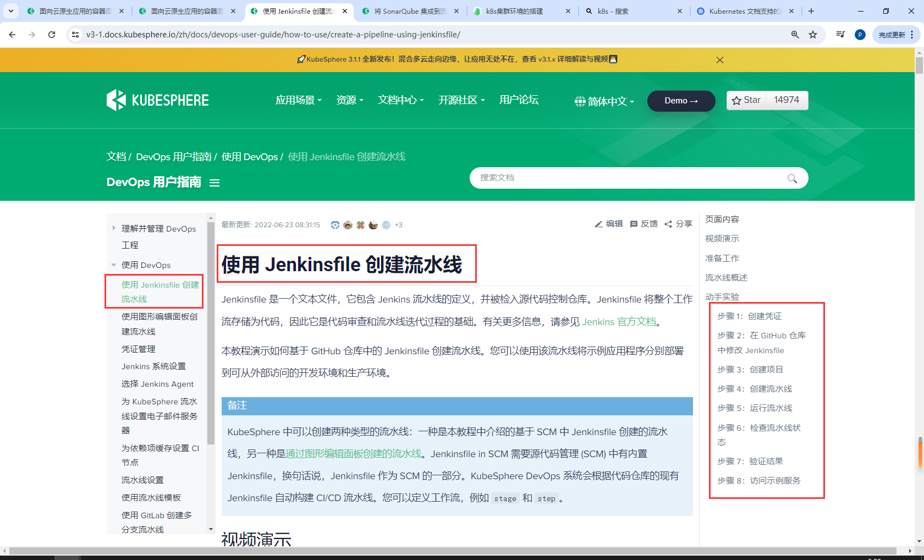Click the GitHub Star button
The image size is (924, 560).
[x=746, y=100]
